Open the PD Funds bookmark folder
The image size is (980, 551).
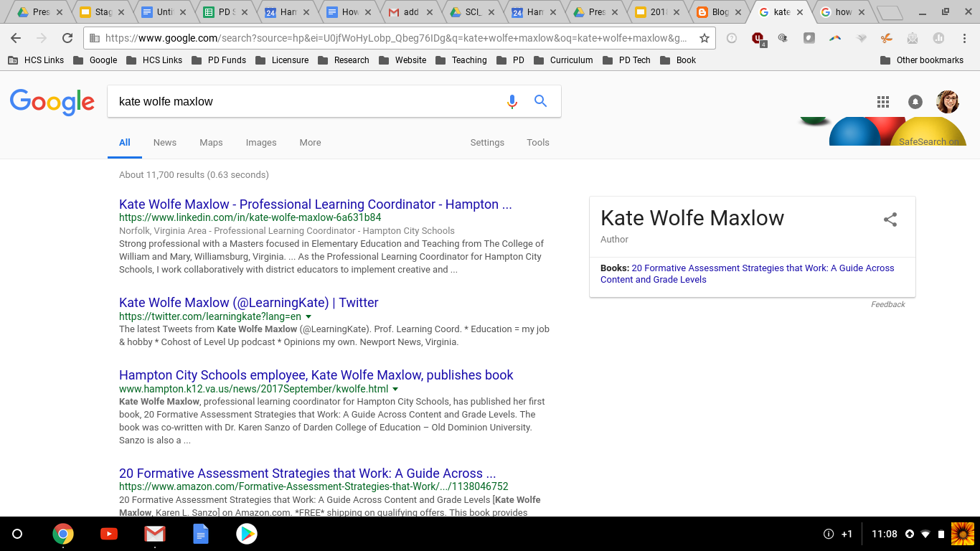(x=219, y=60)
